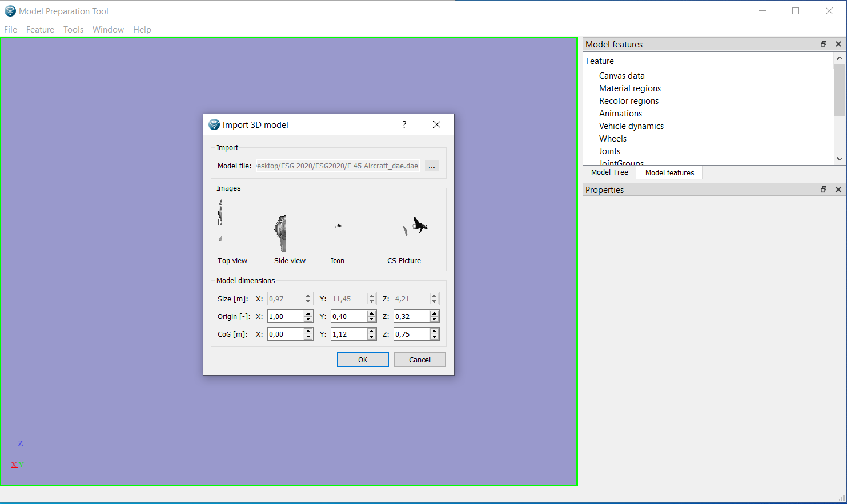This screenshot has height=504, width=847.
Task: Minimize the Model Preparation Tool window
Action: tap(762, 11)
